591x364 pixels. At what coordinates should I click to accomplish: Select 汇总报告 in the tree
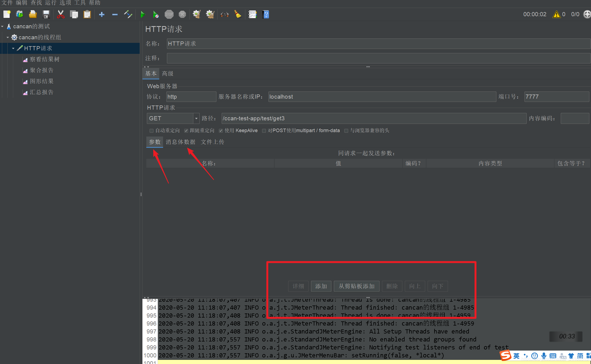tap(41, 92)
